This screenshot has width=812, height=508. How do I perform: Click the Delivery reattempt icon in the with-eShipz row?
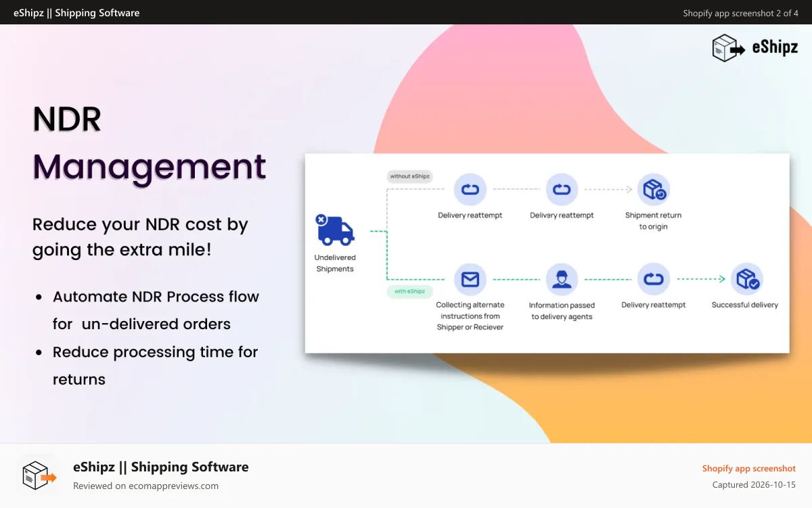coord(654,280)
